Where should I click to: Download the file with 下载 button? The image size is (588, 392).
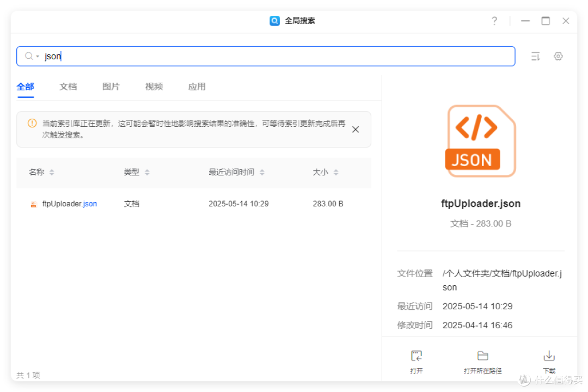pos(549,362)
